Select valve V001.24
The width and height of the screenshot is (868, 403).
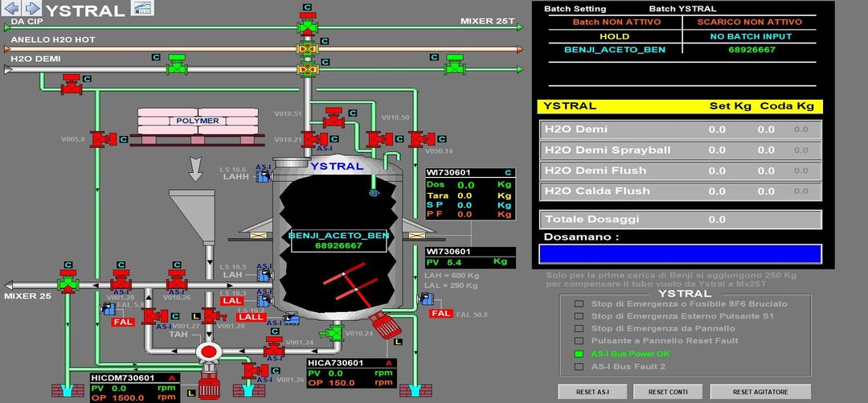(273, 346)
